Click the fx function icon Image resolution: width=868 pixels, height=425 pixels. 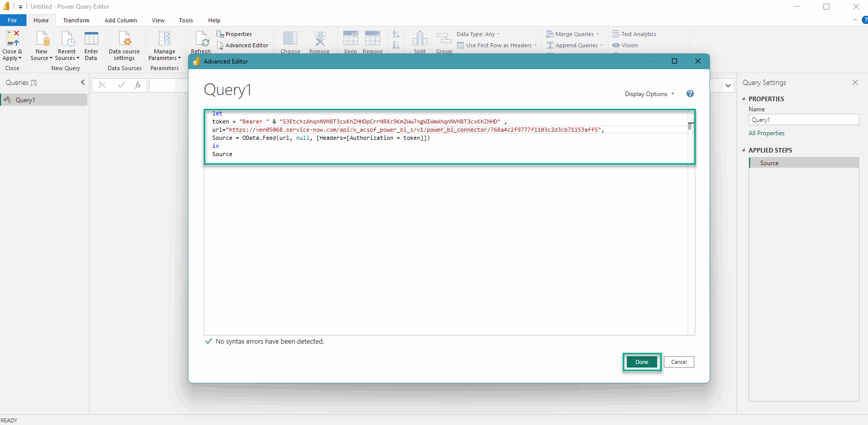click(x=138, y=85)
